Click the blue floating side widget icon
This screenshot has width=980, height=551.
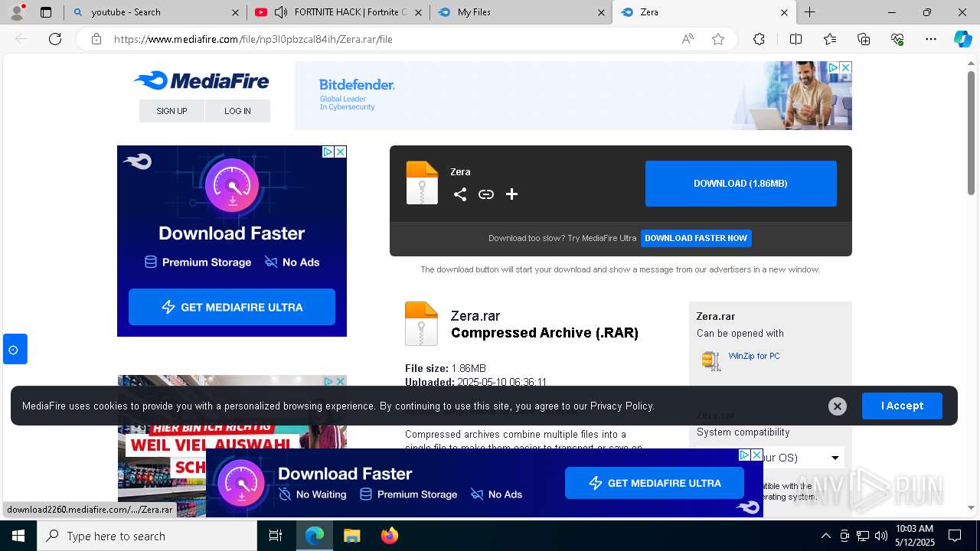pyautogui.click(x=14, y=350)
